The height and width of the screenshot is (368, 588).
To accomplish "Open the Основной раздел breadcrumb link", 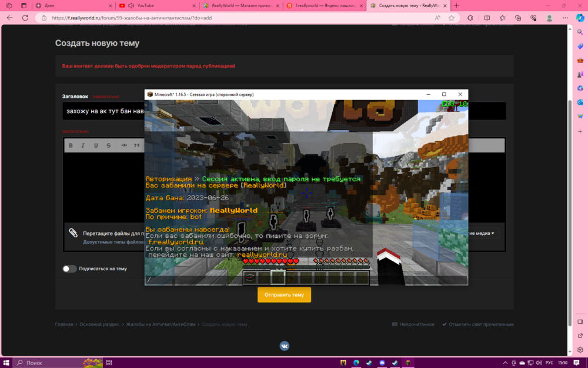I will [99, 324].
